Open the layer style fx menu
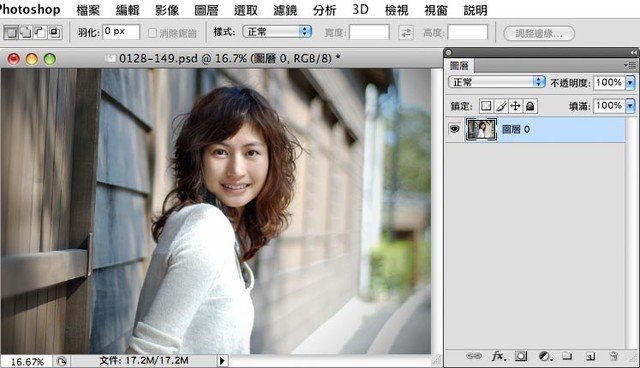Screen dimensions: 640x368 click(498, 356)
